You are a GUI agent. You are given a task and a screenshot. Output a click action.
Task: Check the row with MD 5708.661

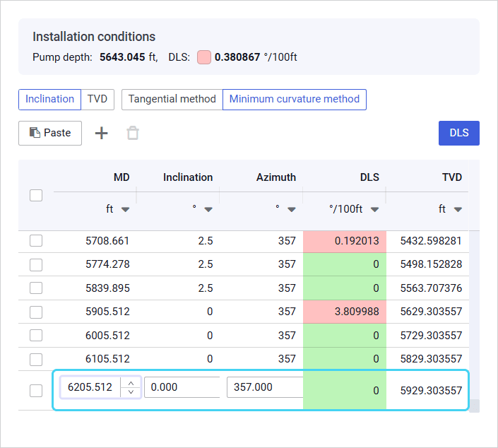click(x=36, y=241)
